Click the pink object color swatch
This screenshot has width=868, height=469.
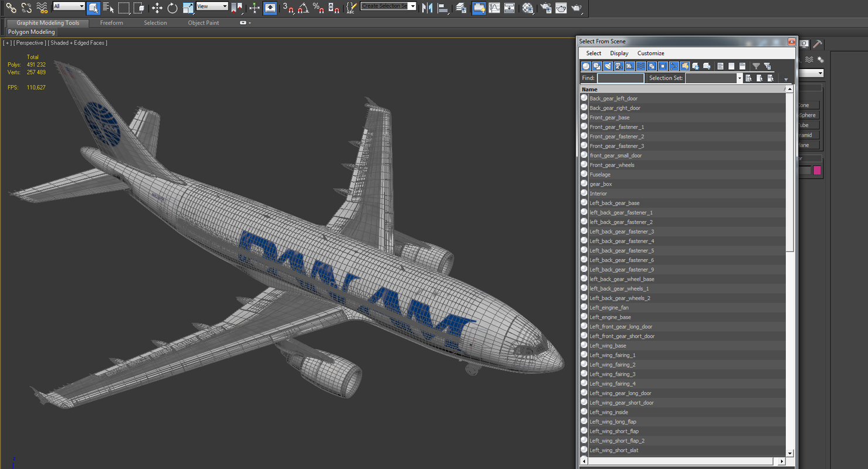click(x=817, y=171)
